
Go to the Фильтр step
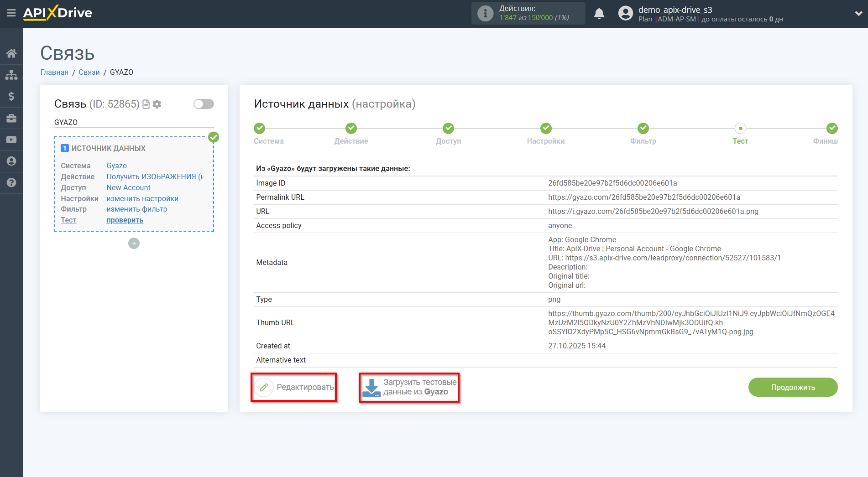pos(643,129)
